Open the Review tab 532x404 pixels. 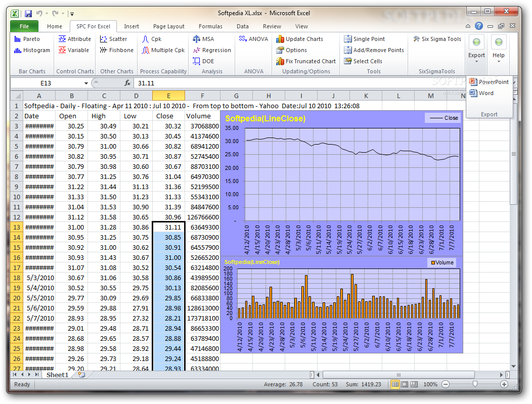[272, 26]
